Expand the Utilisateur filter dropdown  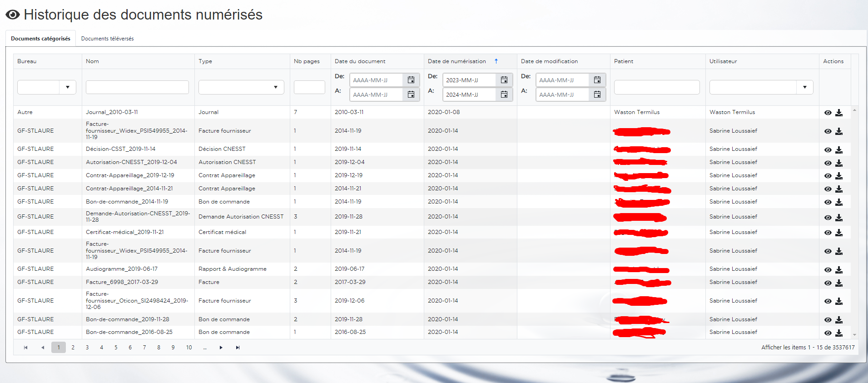(x=804, y=87)
